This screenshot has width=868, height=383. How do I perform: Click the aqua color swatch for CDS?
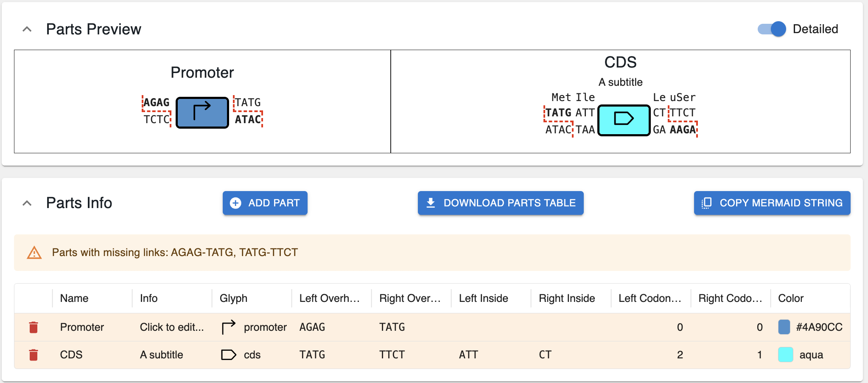pos(785,355)
